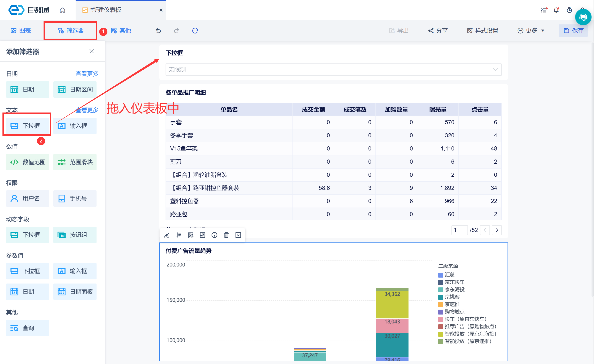The width and height of the screenshot is (594, 364).
Task: Click the info icon in chart toolbar
Action: 214,235
